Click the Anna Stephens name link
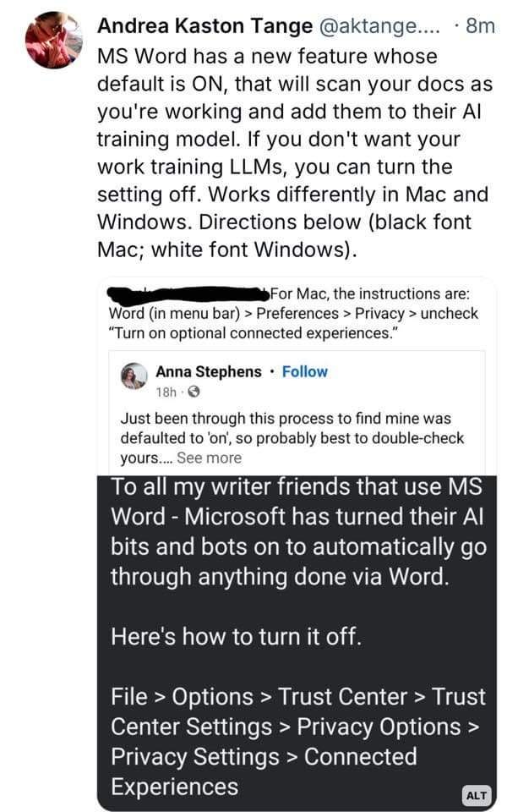This screenshot has width=518, height=812. click(x=209, y=372)
